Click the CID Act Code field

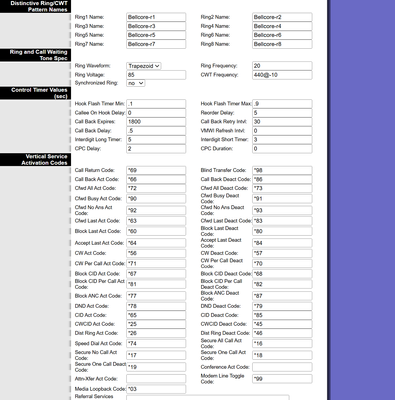(x=156, y=315)
